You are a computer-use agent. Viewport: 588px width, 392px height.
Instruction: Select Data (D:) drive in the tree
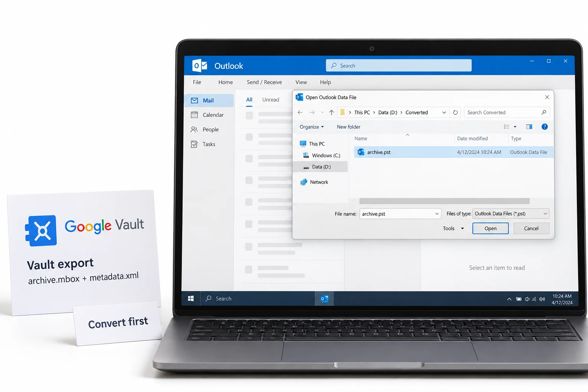tap(320, 167)
